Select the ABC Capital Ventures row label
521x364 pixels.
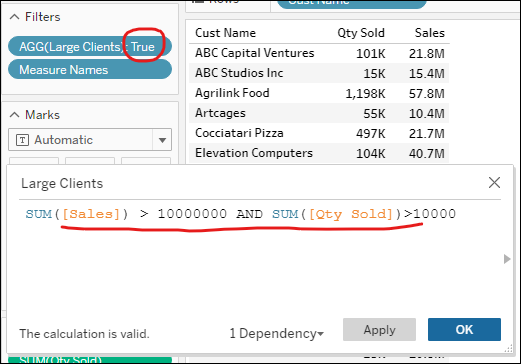click(x=254, y=53)
